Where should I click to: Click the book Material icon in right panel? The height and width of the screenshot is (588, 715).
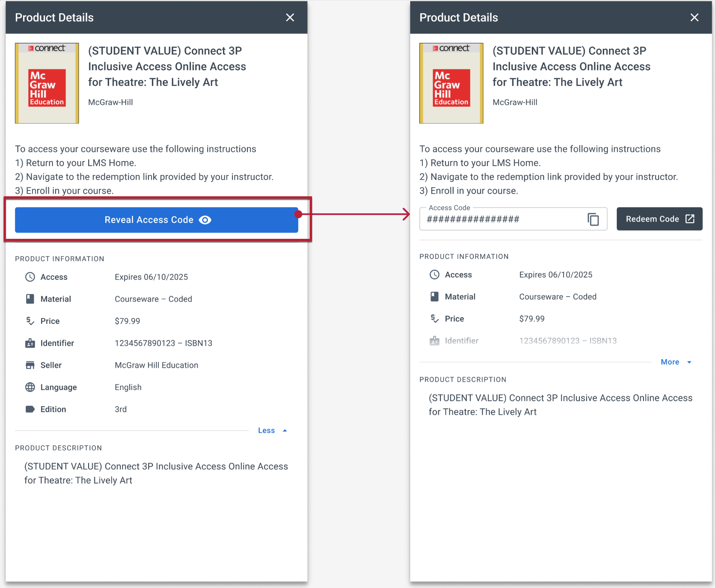pyautogui.click(x=434, y=297)
